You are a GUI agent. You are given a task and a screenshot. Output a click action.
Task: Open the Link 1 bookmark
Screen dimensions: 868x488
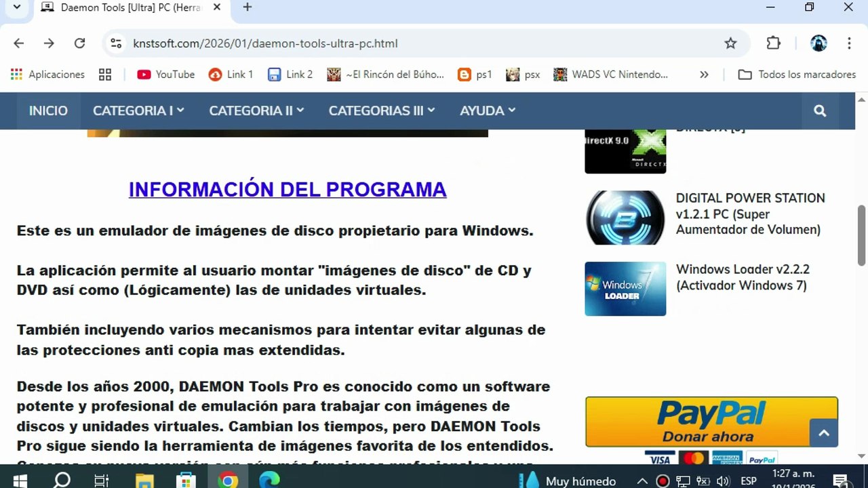pos(231,75)
